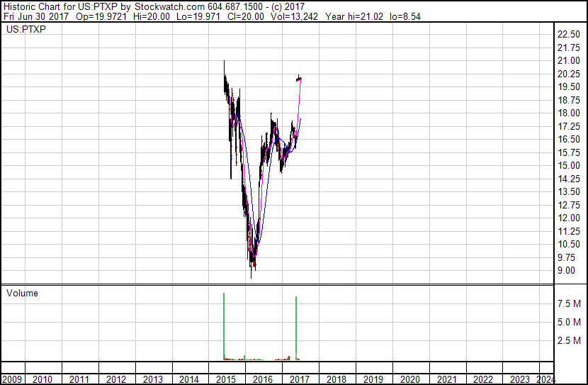Click the 18.75 price axis value
This screenshot has width=588, height=385.
(x=569, y=100)
